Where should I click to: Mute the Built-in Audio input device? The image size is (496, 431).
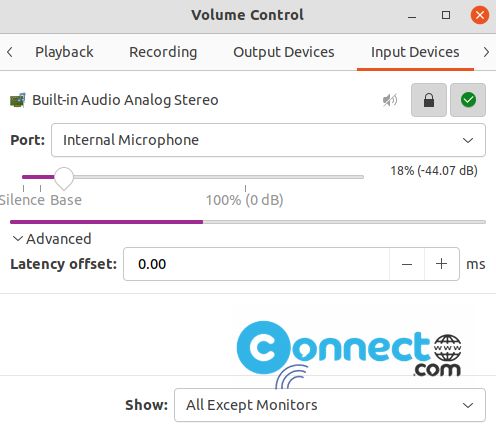coord(390,100)
